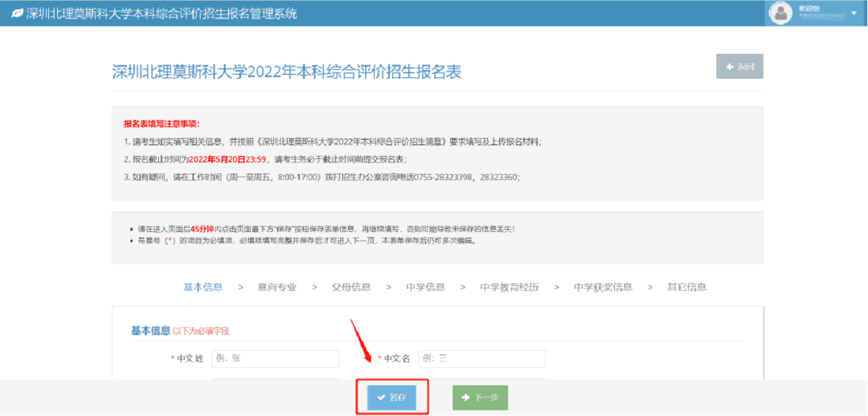Click the leaf logo icon in header
Viewport: 868px width, 416px height.
16,13
